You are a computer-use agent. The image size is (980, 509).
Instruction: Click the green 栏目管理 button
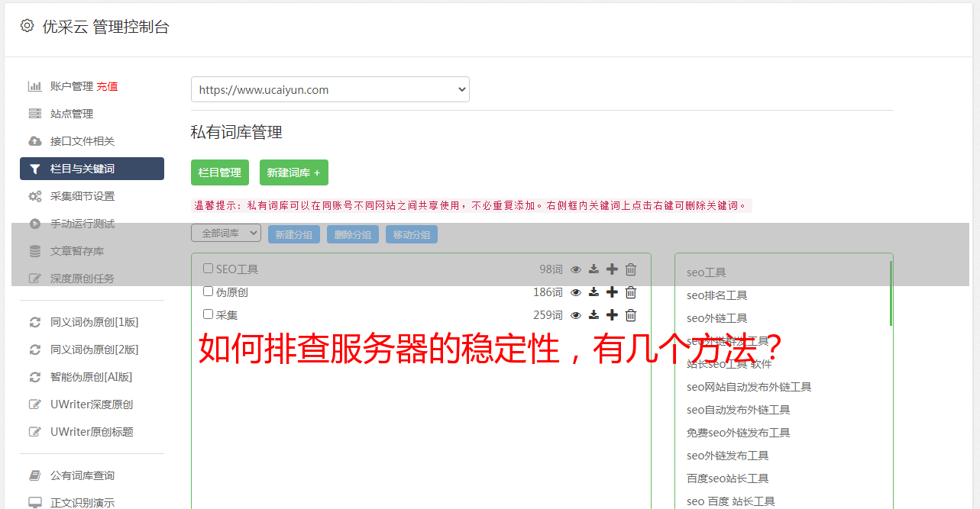(220, 172)
